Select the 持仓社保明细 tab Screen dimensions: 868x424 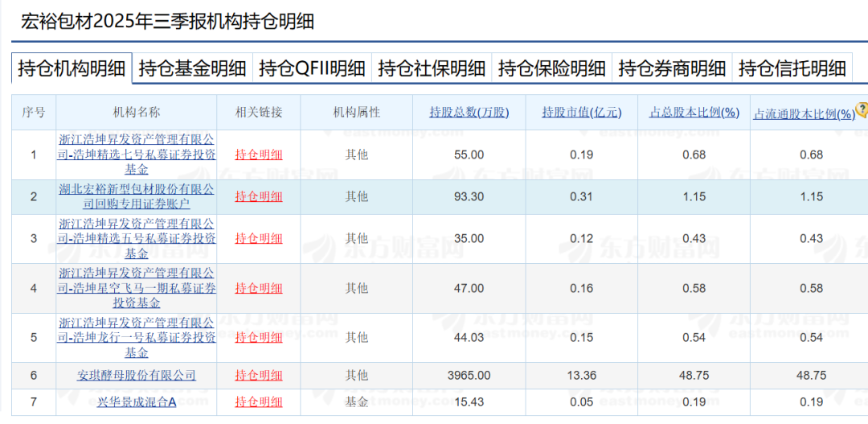pyautogui.click(x=432, y=68)
